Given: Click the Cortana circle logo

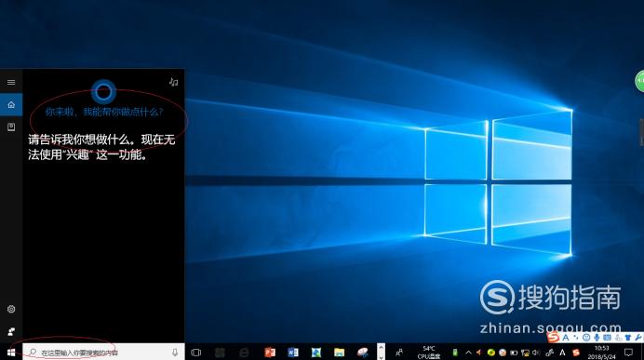Looking at the screenshot, I should [103, 91].
